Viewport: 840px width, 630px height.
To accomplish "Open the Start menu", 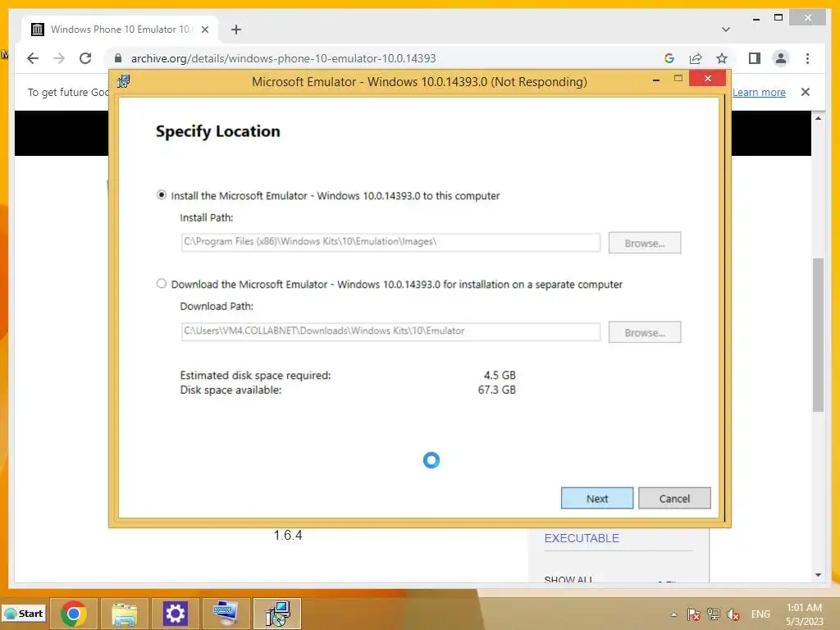I will [24, 614].
